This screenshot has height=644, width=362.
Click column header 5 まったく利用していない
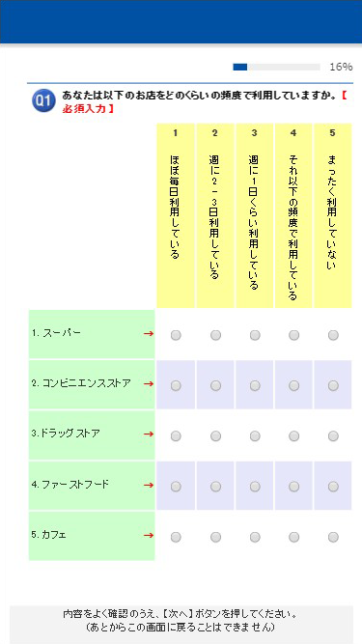tap(333, 215)
